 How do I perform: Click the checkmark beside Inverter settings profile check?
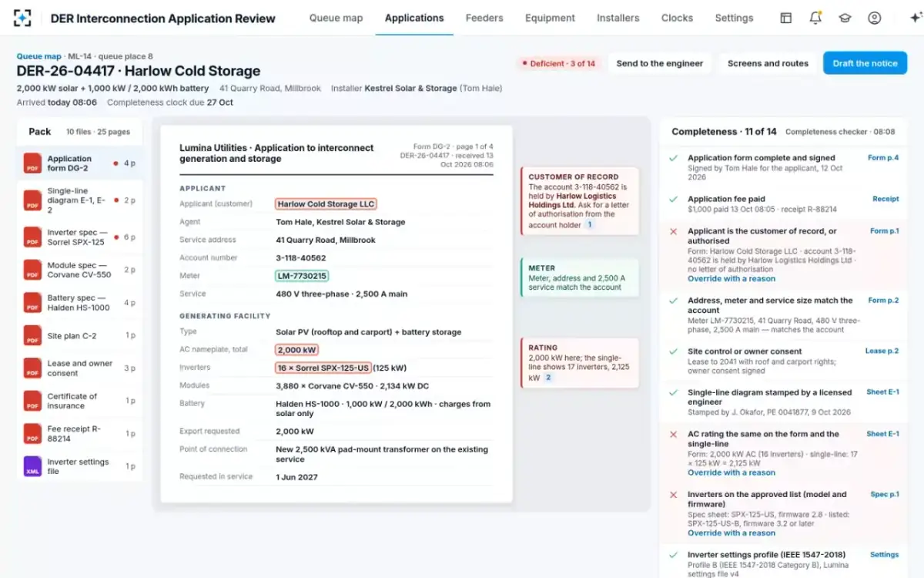coord(674,555)
